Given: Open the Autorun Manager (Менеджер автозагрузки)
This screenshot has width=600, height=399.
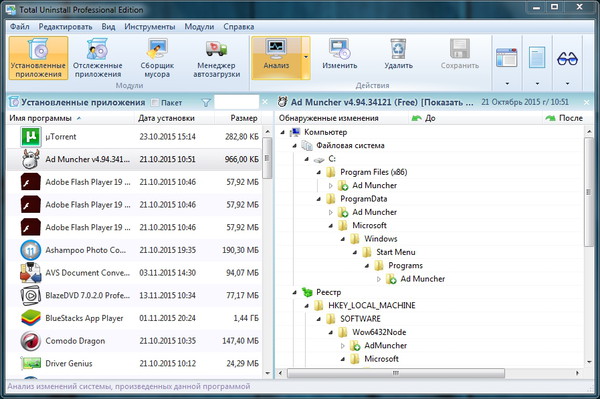Looking at the screenshot, I should pos(217,58).
